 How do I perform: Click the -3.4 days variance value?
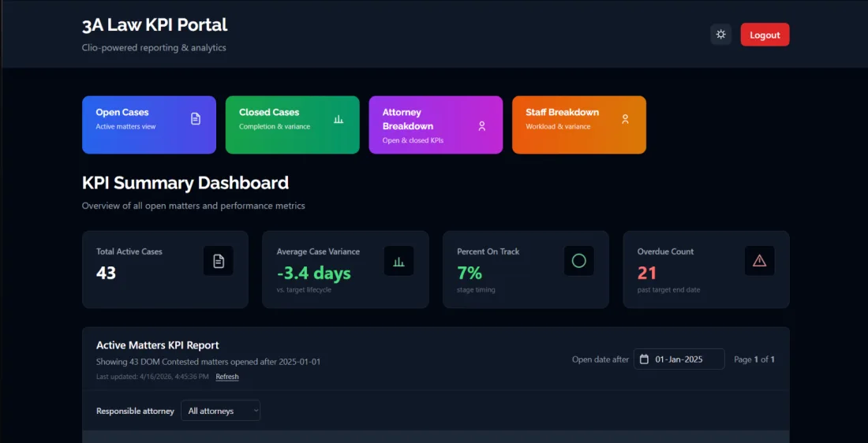click(314, 273)
